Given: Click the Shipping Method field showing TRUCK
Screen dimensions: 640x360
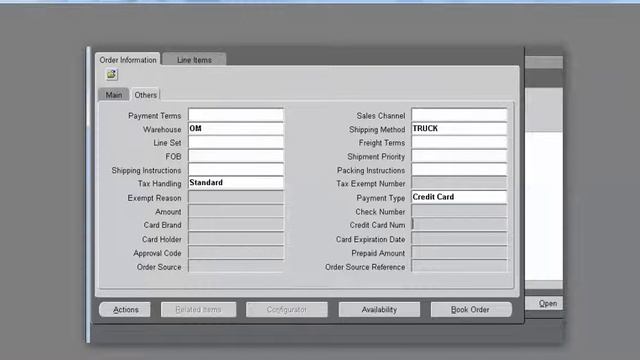Looking at the screenshot, I should coord(459,129).
